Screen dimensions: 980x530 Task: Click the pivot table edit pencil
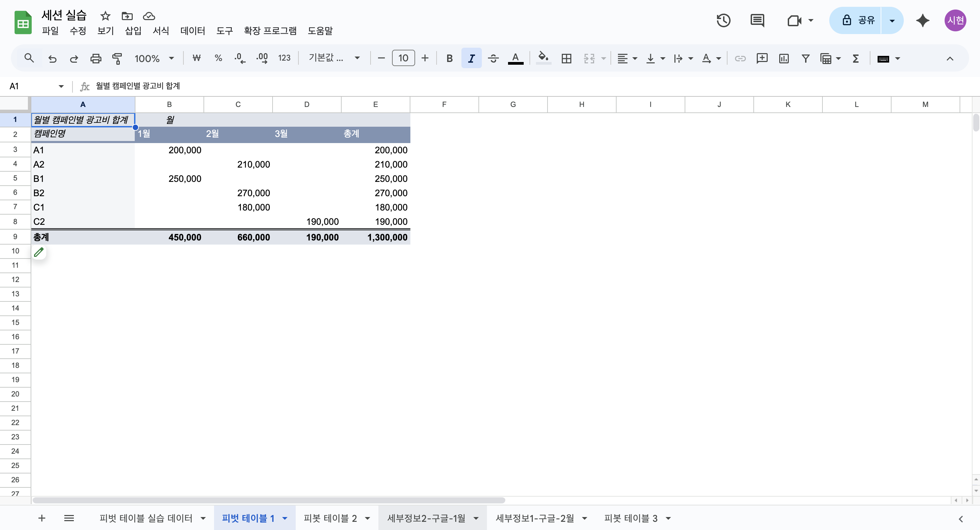(x=39, y=252)
